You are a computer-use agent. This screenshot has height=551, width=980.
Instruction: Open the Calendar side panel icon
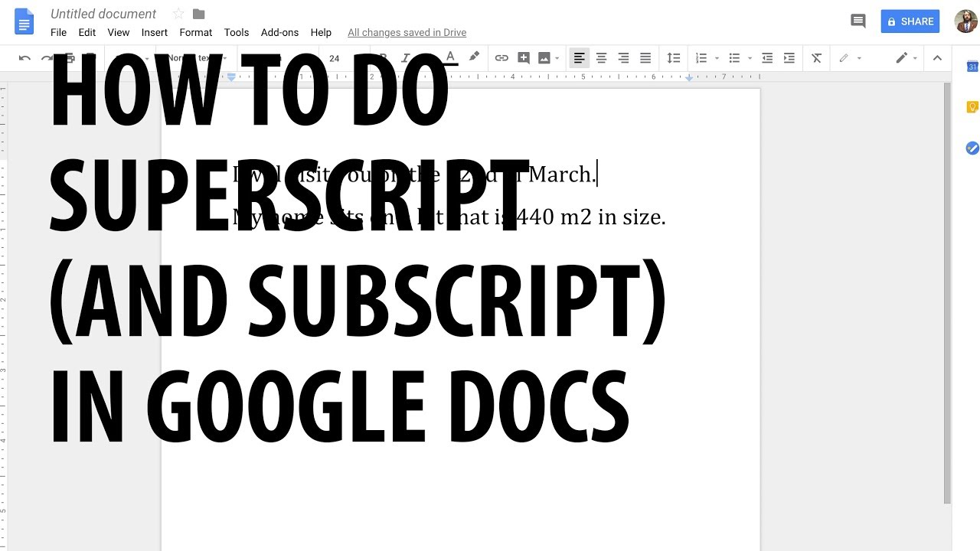tap(972, 67)
